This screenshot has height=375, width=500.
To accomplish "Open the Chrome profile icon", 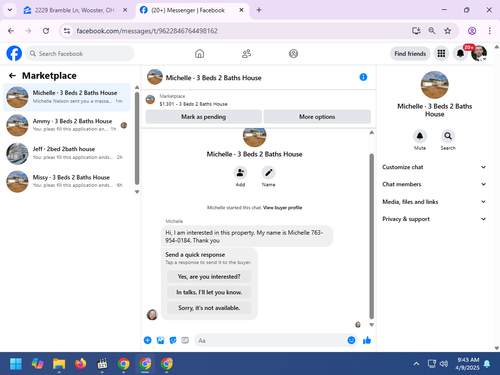I will click(x=472, y=31).
